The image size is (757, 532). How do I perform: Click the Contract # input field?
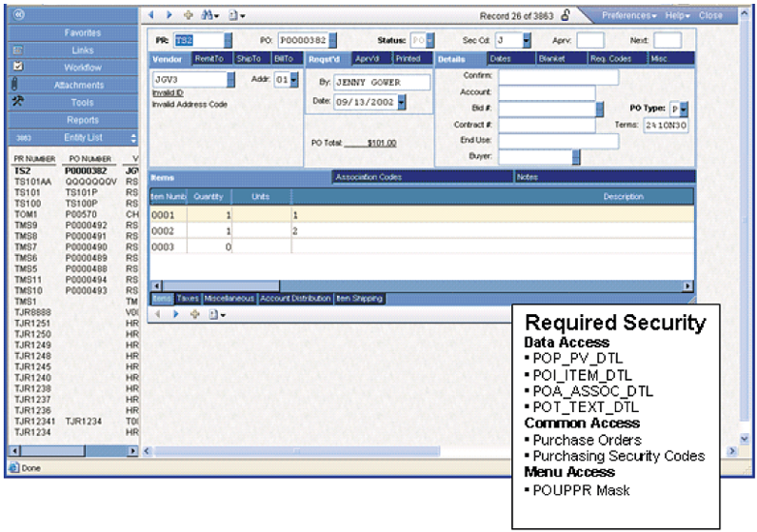pyautogui.click(x=547, y=126)
